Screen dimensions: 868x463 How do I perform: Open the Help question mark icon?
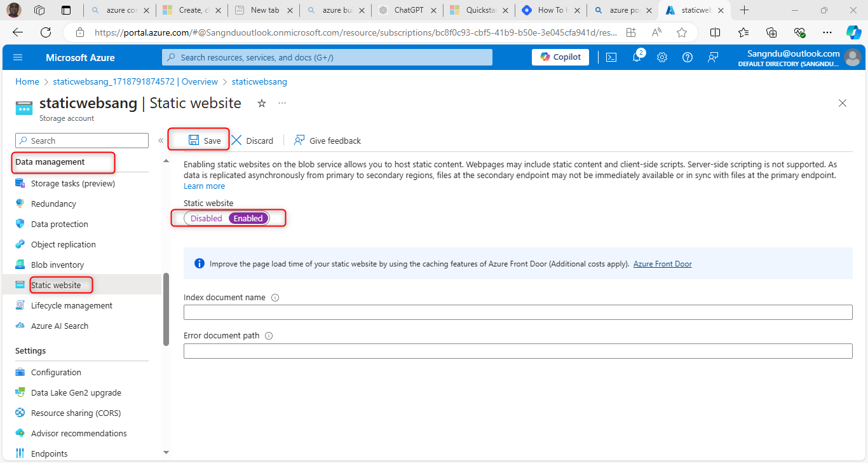click(x=688, y=57)
